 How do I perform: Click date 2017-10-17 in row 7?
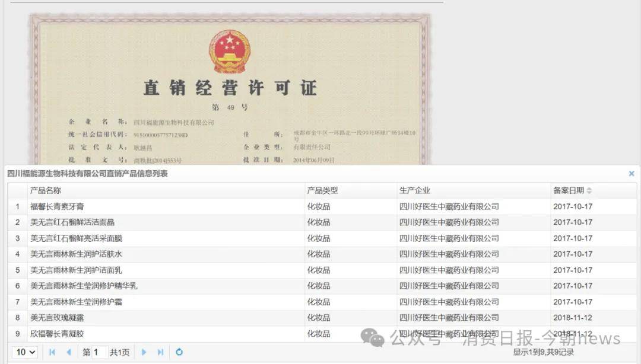573,302
